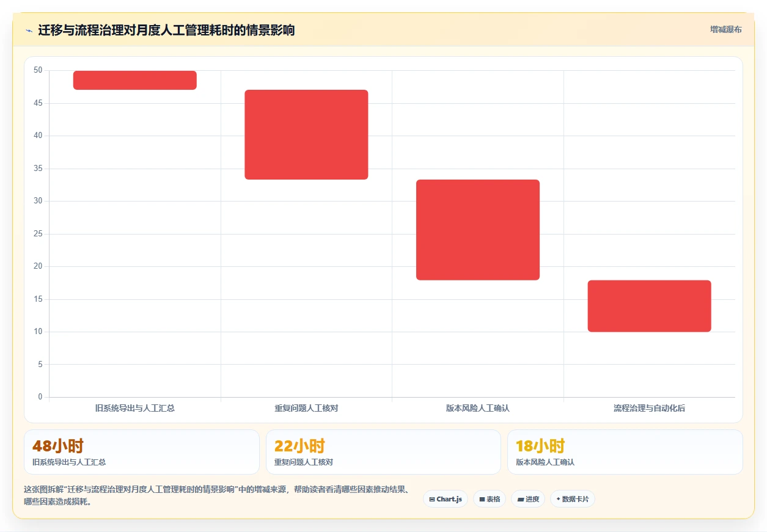Click the 表格 tag chip
The height and width of the screenshot is (532, 767).
(490, 499)
